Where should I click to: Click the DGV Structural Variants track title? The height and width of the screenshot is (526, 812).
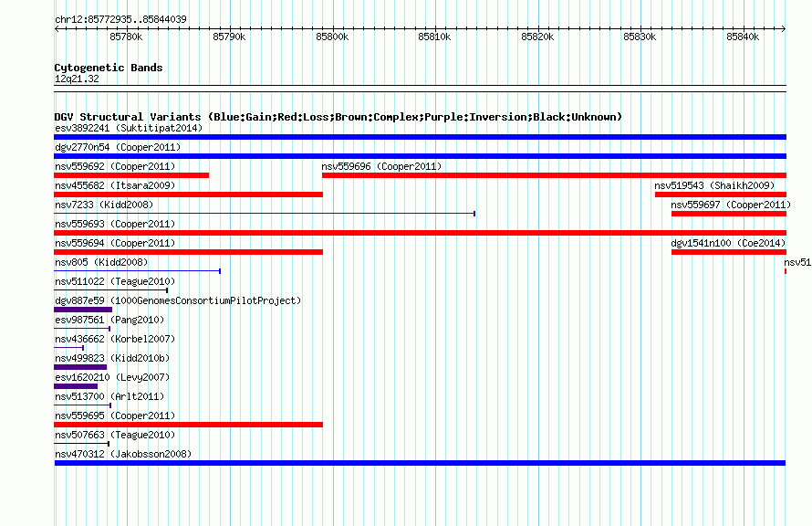[338, 117]
